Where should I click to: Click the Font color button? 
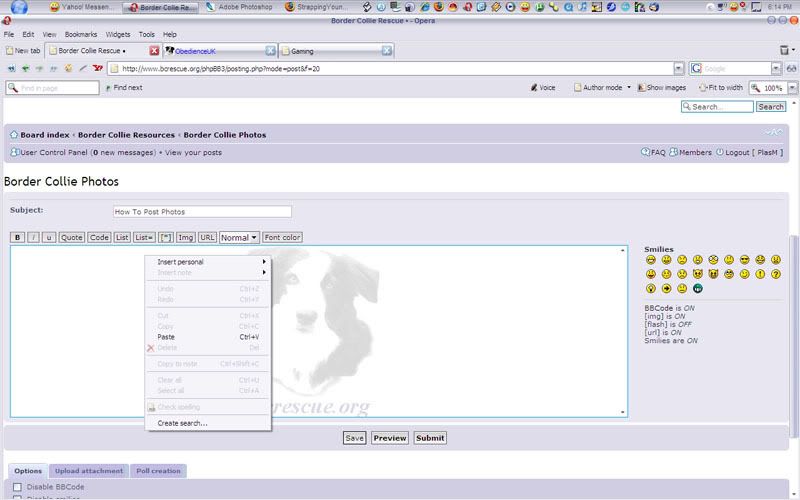tap(282, 237)
